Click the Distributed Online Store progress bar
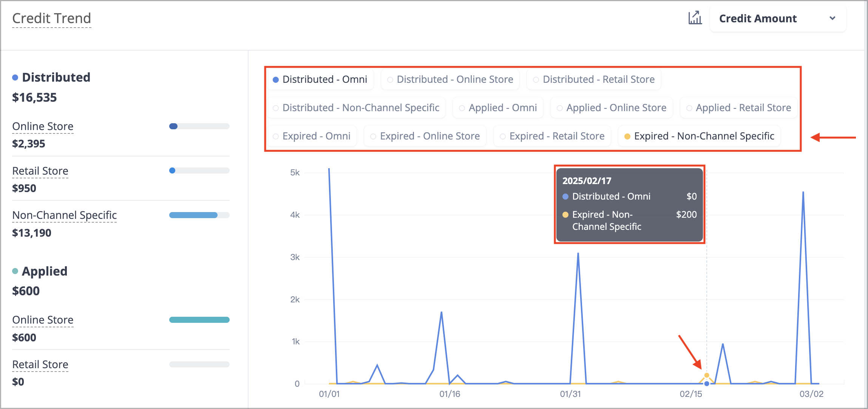This screenshot has width=868, height=409. (x=199, y=126)
